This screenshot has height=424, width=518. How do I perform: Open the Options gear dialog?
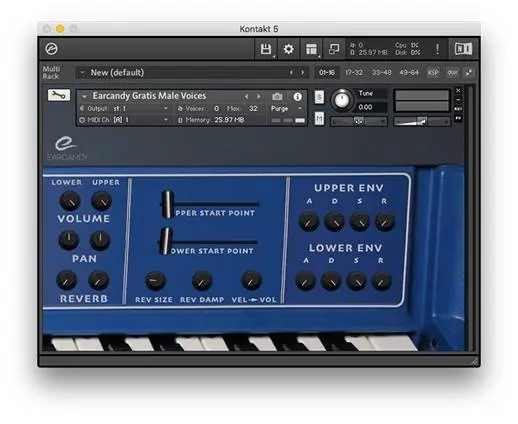(x=288, y=49)
